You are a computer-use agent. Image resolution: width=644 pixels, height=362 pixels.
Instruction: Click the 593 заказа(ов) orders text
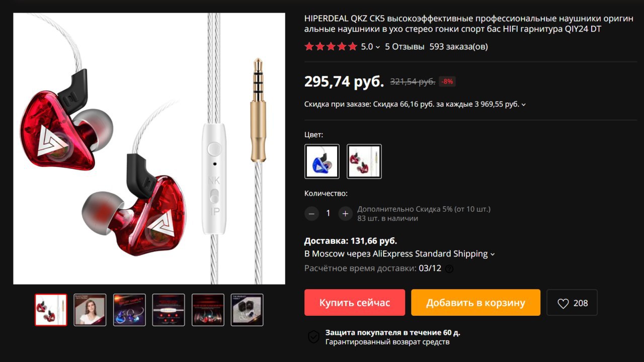pyautogui.click(x=459, y=47)
